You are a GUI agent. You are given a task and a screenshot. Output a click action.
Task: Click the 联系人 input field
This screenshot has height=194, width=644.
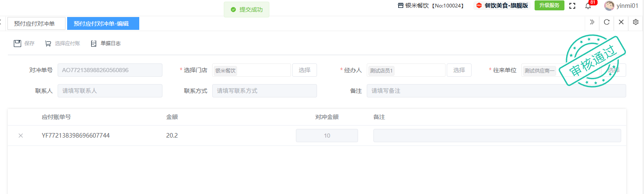[110, 91]
